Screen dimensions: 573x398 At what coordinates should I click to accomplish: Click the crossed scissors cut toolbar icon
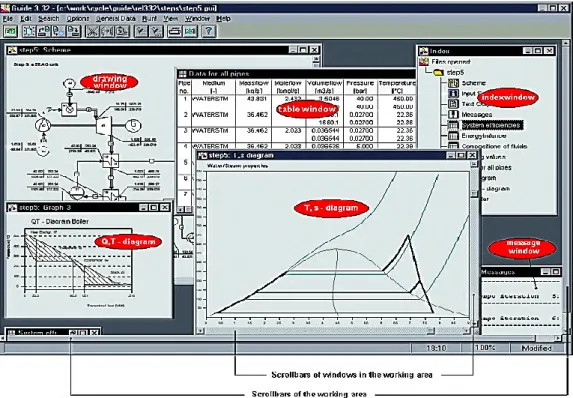(x=92, y=31)
